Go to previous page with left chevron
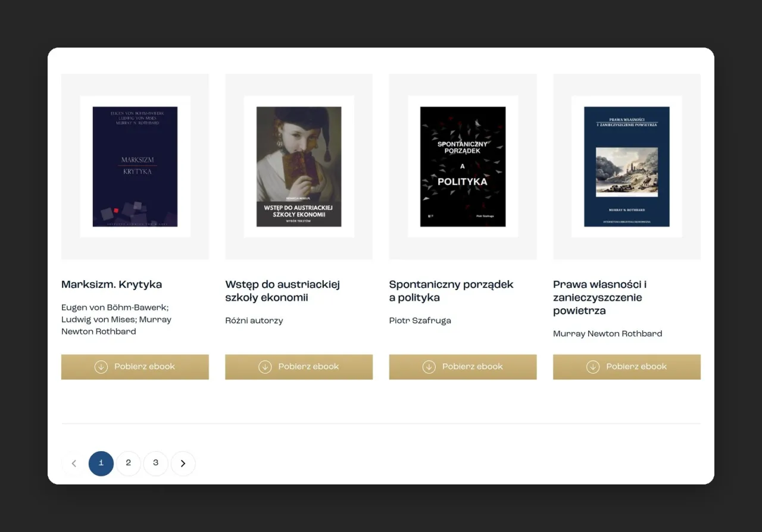The image size is (762, 532). (74, 464)
